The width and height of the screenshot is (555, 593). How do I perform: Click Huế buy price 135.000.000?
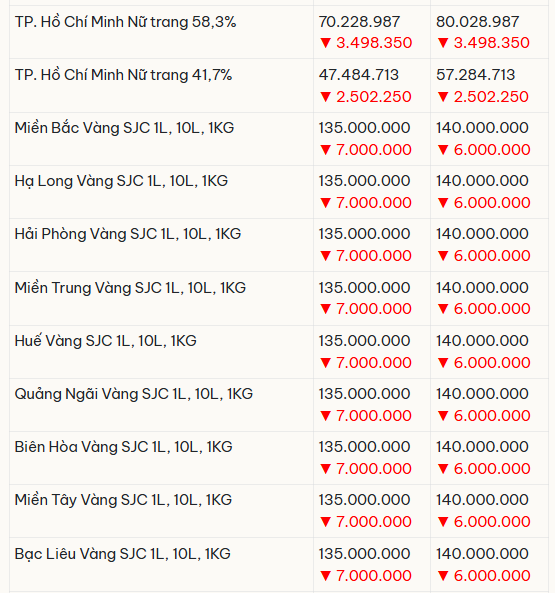tap(364, 341)
